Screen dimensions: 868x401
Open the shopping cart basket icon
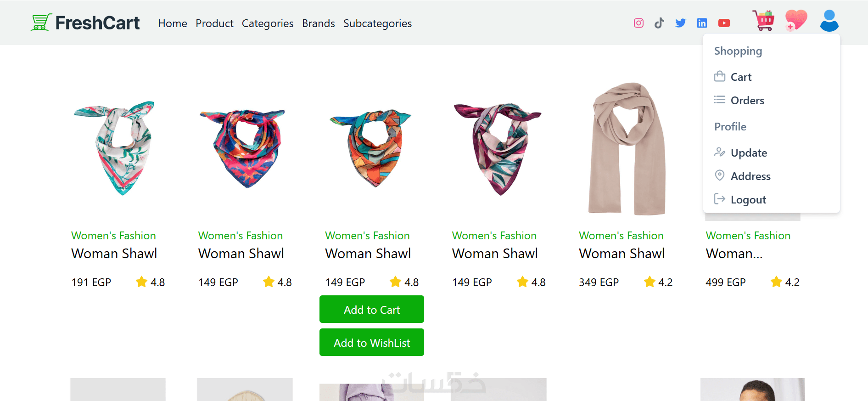[x=764, y=21]
